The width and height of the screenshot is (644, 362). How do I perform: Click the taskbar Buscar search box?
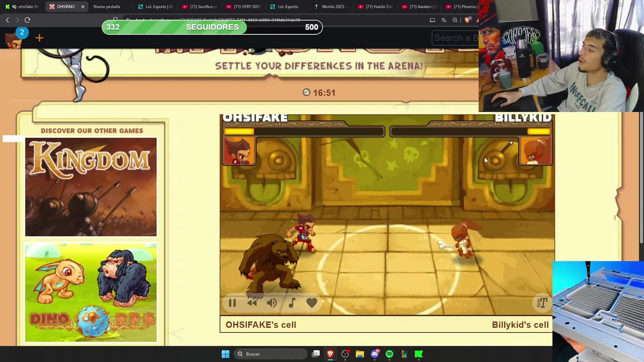point(271,354)
